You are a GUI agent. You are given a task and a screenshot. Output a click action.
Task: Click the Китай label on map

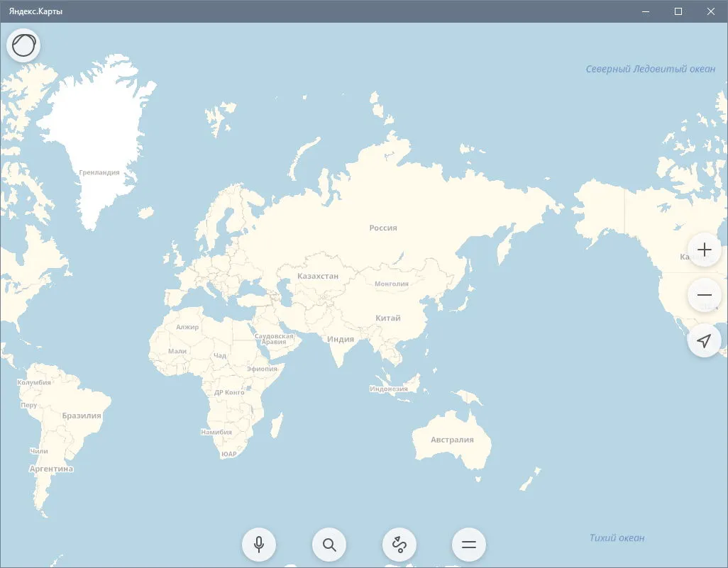tap(388, 318)
